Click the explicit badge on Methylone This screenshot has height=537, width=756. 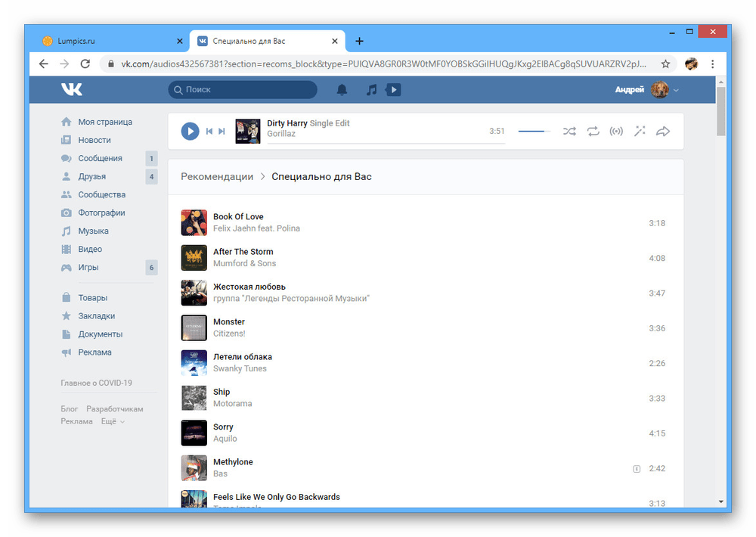[637, 469]
